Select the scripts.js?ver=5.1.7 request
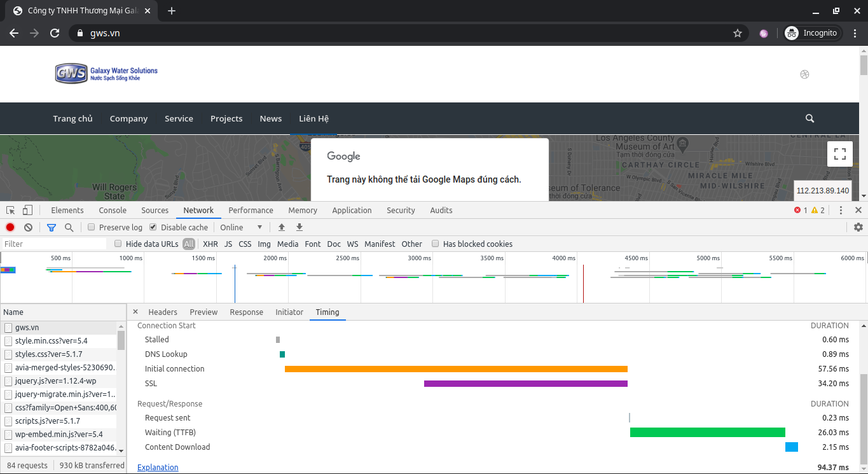Viewport: 868px width, 474px height. (x=59, y=421)
